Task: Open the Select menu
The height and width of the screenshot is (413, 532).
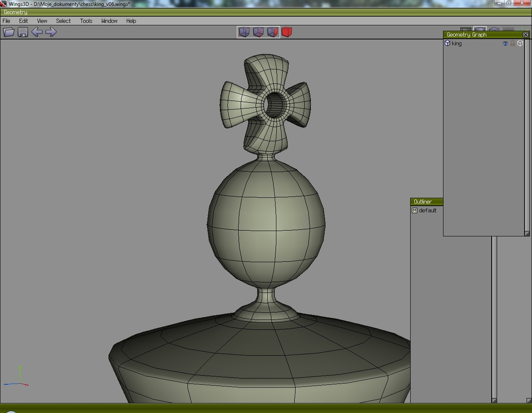Action: 64,21
